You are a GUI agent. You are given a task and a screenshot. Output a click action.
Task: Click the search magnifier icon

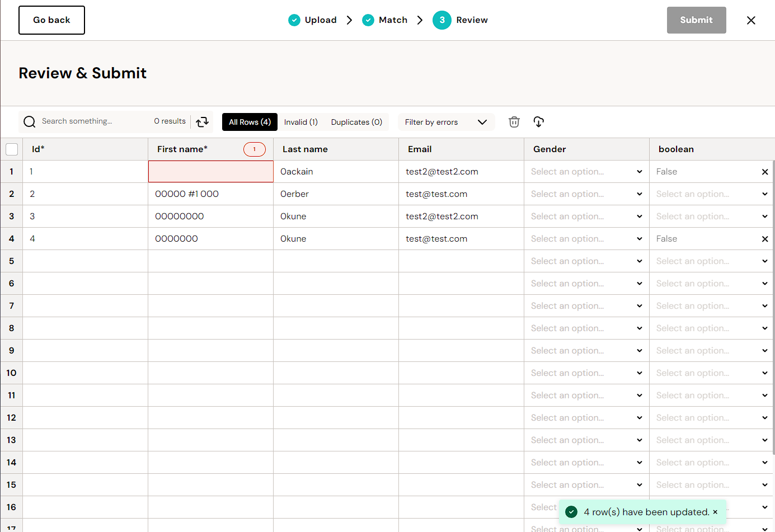30,122
